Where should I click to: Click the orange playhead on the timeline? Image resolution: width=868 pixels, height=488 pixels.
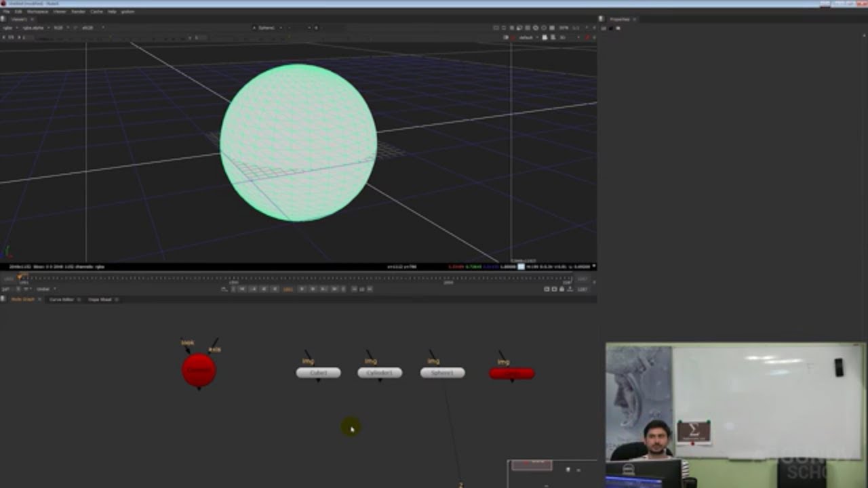click(x=20, y=277)
